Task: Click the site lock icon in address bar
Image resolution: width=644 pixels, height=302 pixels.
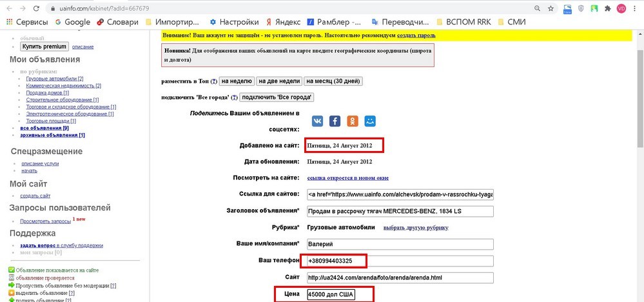Action: point(52,8)
